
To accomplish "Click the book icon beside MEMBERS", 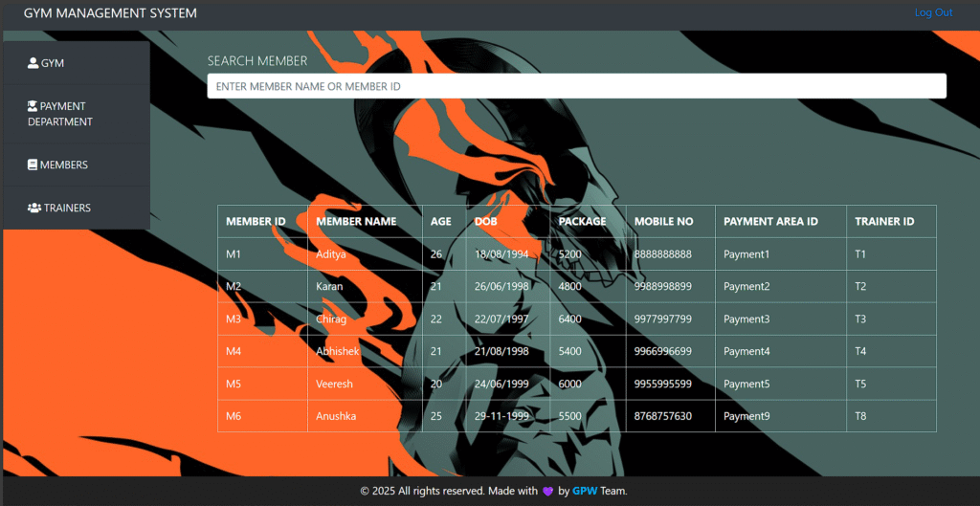I will [x=33, y=165].
